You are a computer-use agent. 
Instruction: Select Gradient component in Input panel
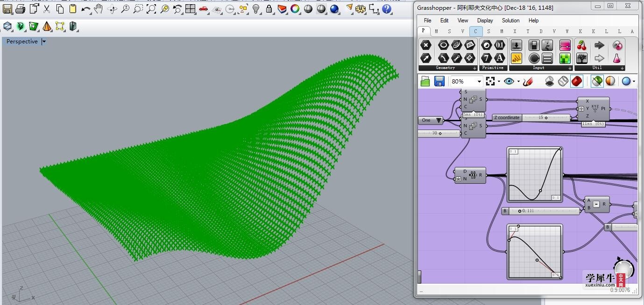[x=565, y=45]
